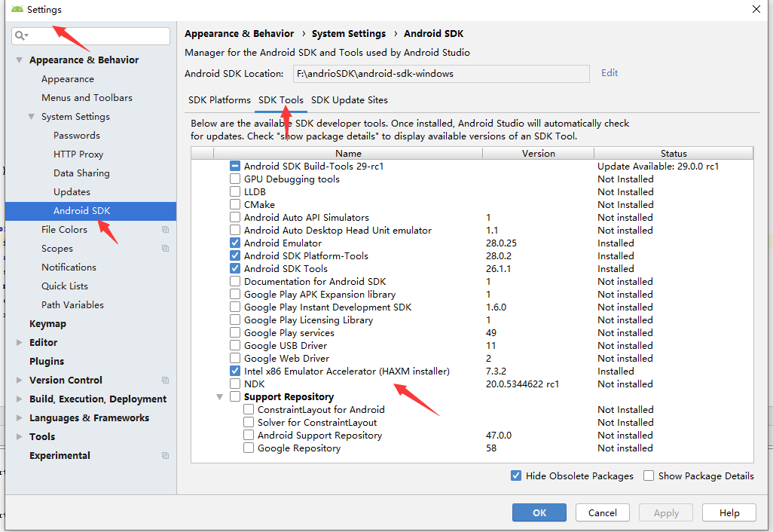Click 'Update Available: 29.0.0 rc1' status

[658, 167]
